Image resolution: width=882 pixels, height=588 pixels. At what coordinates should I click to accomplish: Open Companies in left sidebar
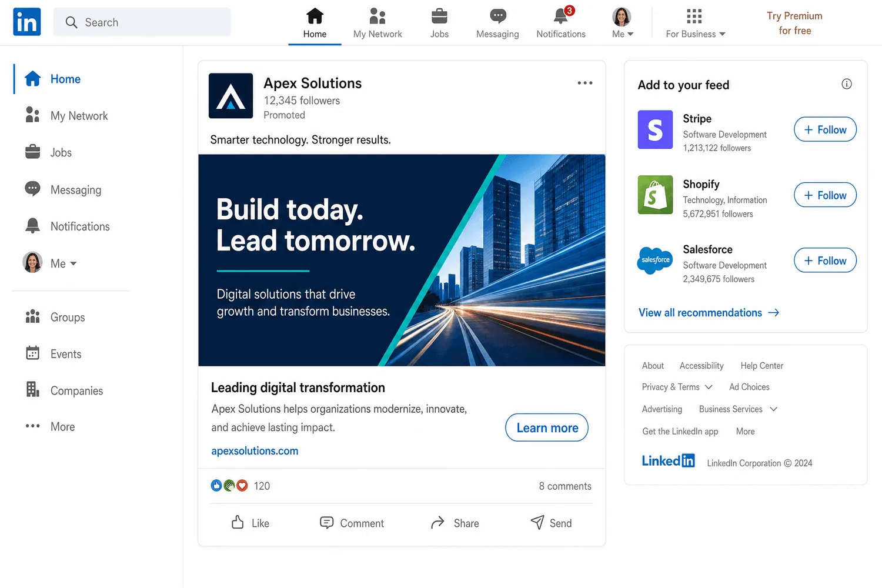[64, 390]
